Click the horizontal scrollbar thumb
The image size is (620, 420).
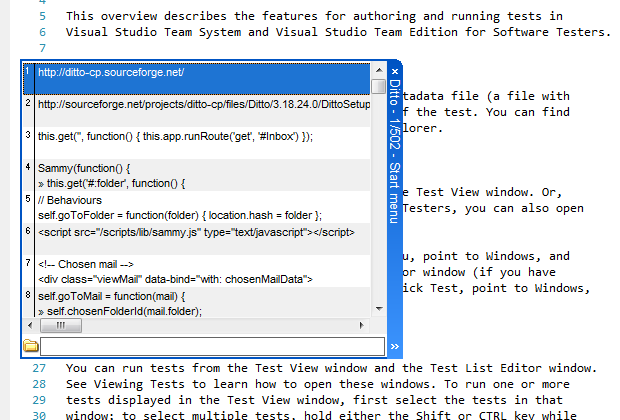61,325
